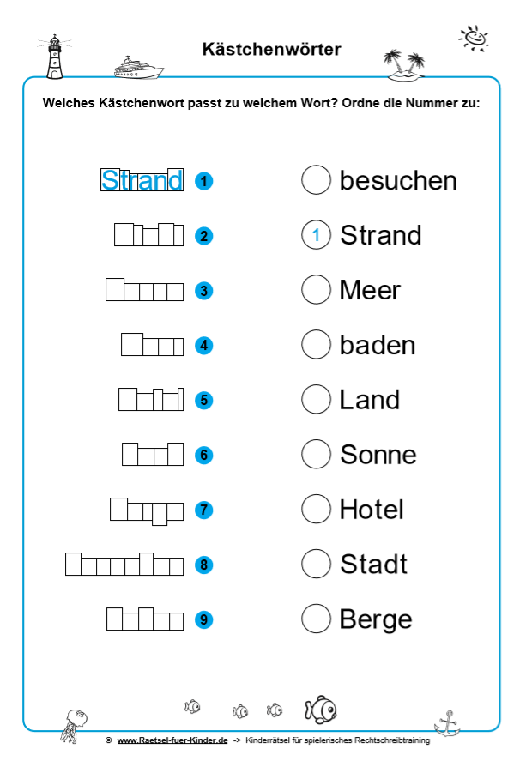The width and height of the screenshot is (532, 773).
Task: Click the word Sonne
Action: (378, 455)
